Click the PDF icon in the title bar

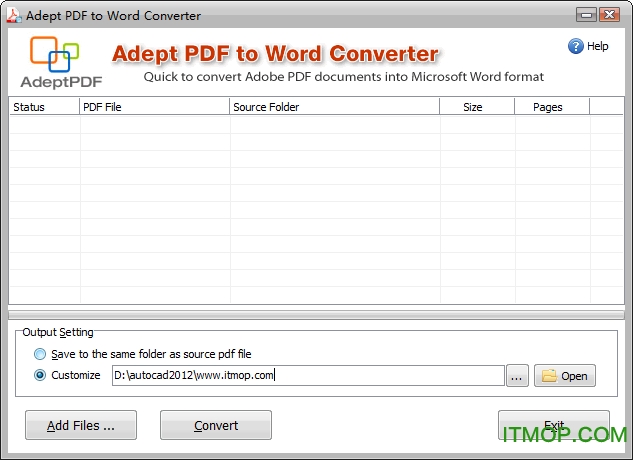14,15
